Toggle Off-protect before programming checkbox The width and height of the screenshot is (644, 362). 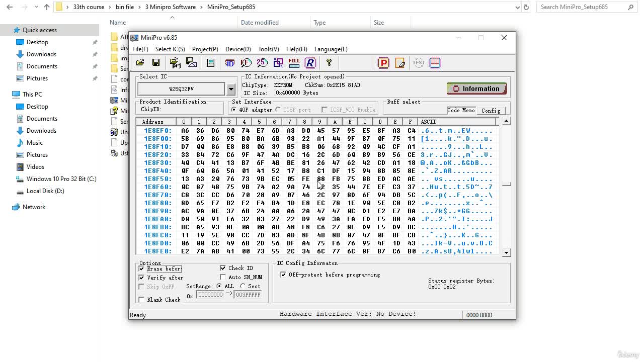click(283, 275)
